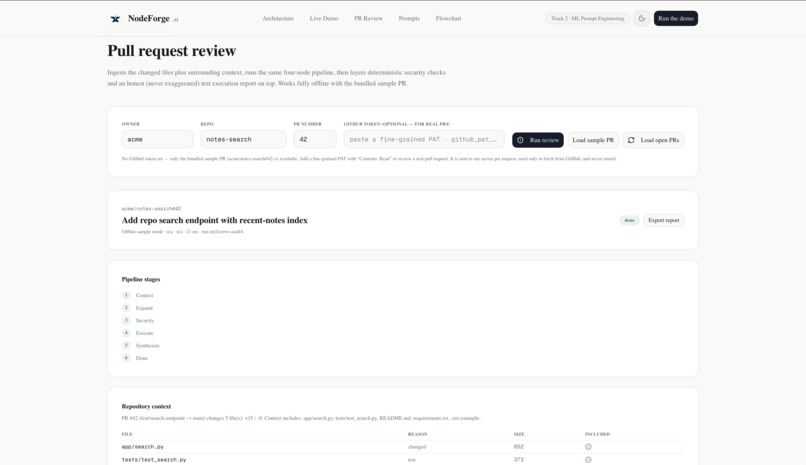Click the Run review button
This screenshot has height=465, width=806.
point(538,140)
